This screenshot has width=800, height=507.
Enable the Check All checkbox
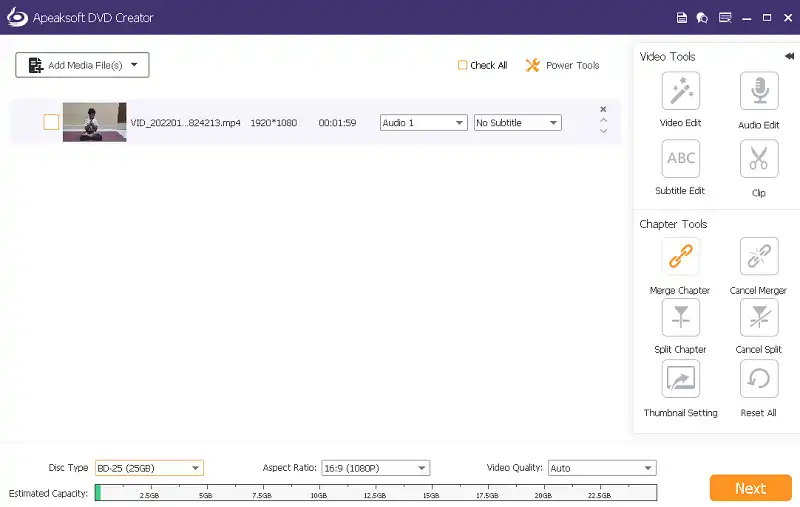[x=463, y=65]
